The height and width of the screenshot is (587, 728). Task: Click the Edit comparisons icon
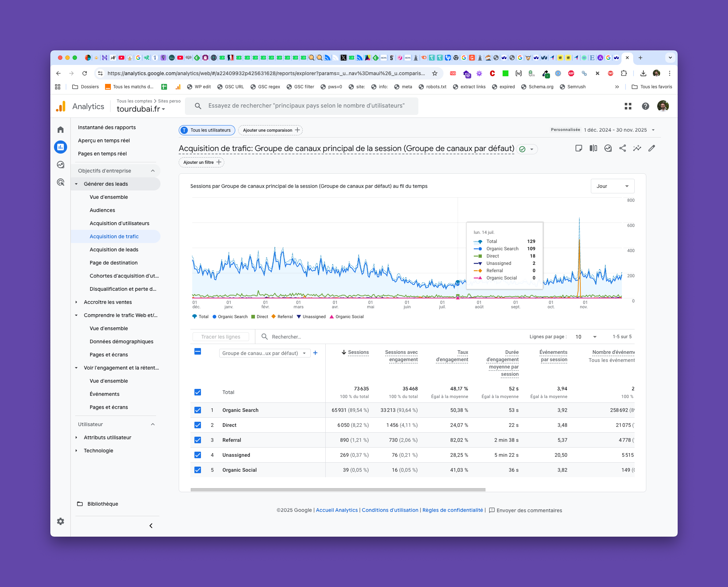(593, 148)
